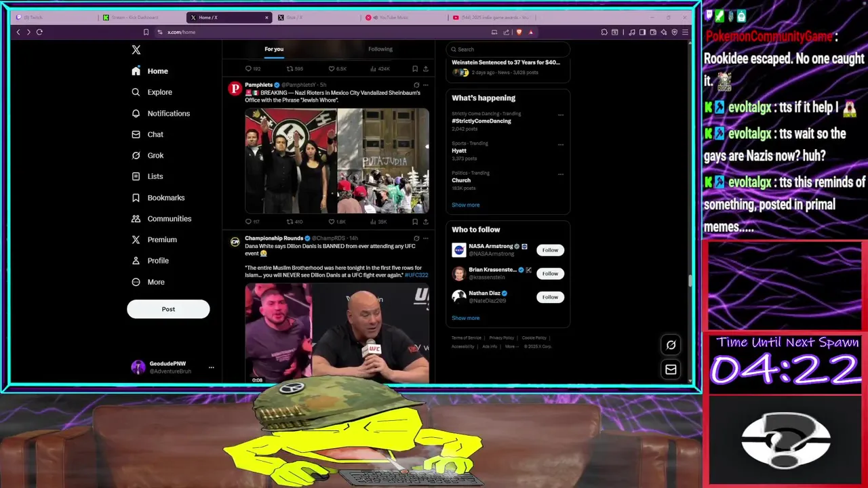Click the browser back arrow
This screenshot has height=488, width=868.
(18, 32)
